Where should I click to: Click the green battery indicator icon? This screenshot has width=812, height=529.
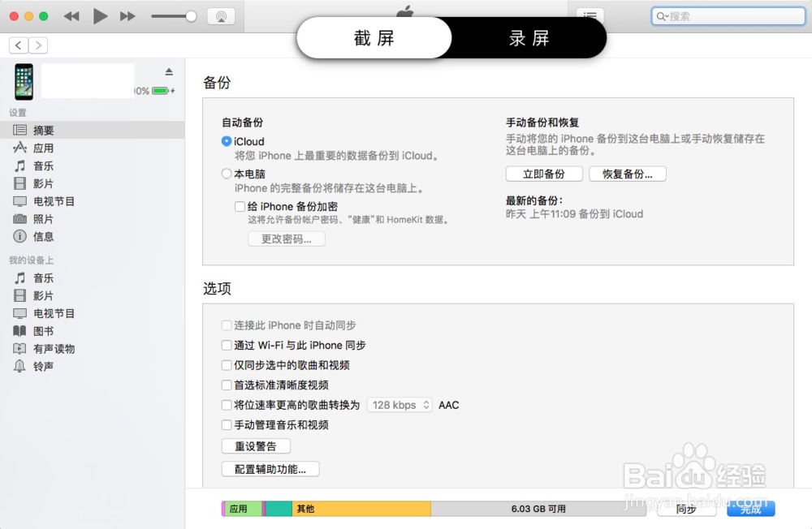click(x=161, y=91)
